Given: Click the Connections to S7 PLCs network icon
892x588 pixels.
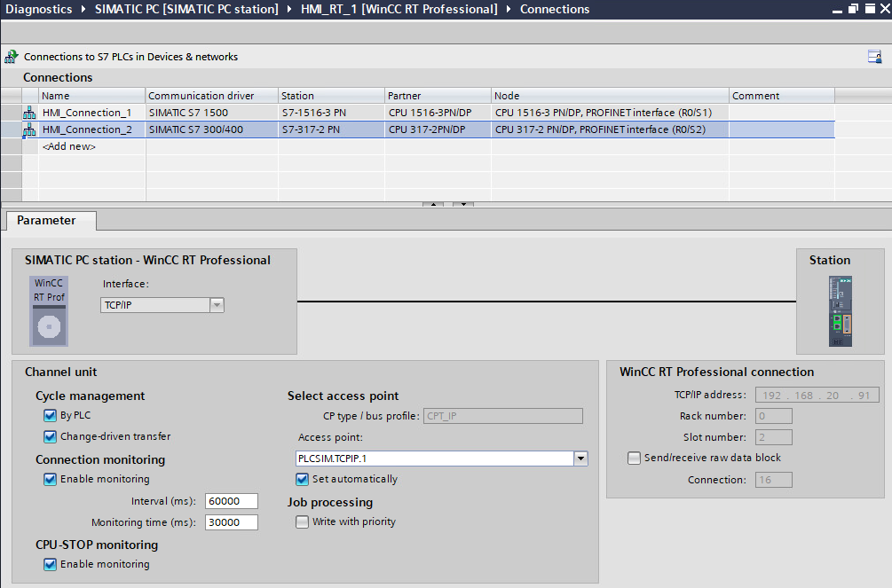Looking at the screenshot, I should pos(11,57).
